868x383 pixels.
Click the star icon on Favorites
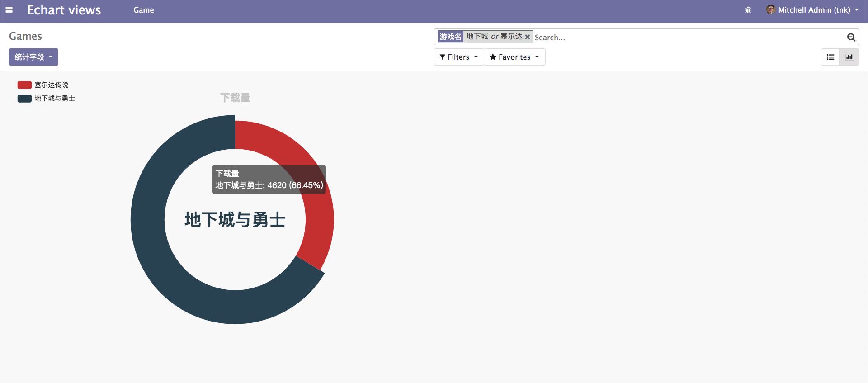point(493,57)
